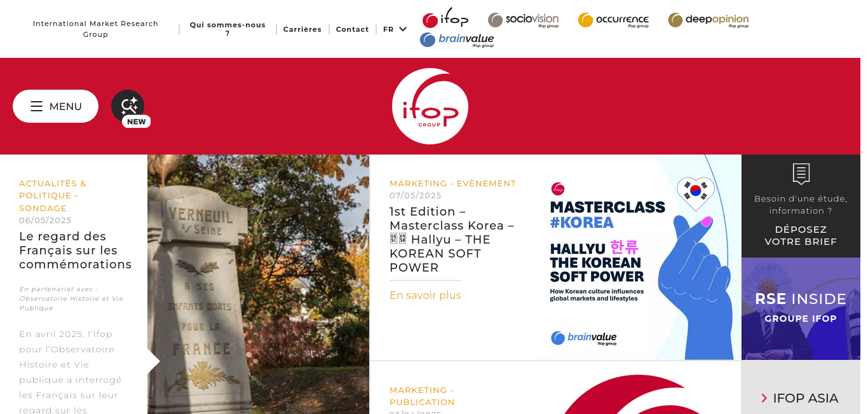Click the Verneuil sur Seine monument photo
868x414 pixels.
(258, 284)
